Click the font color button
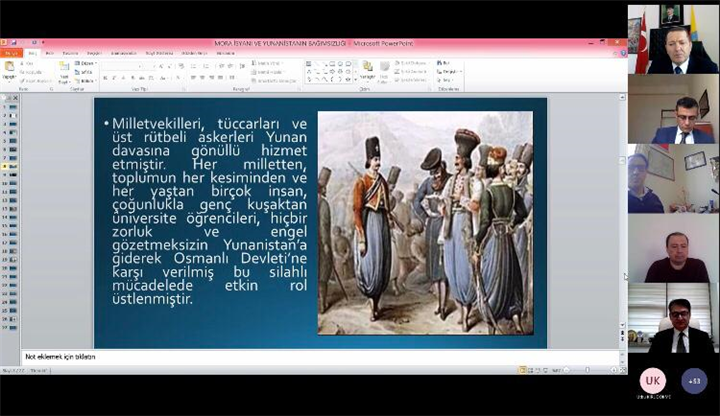The width and height of the screenshot is (720, 416). coord(180,78)
